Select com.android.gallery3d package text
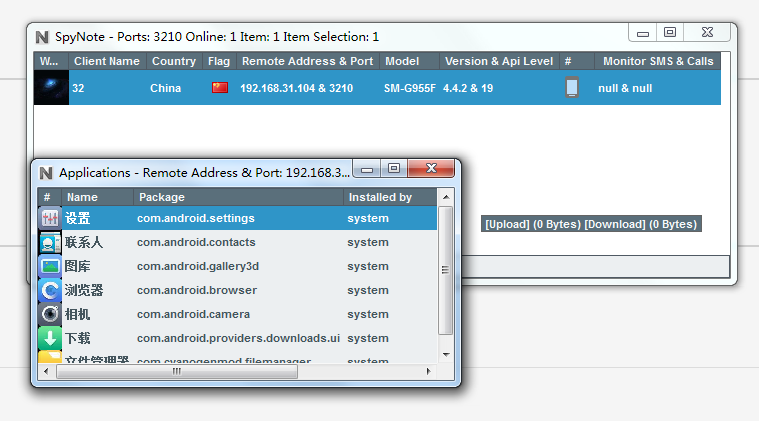Viewport: 759px width, 421px height. [x=198, y=266]
